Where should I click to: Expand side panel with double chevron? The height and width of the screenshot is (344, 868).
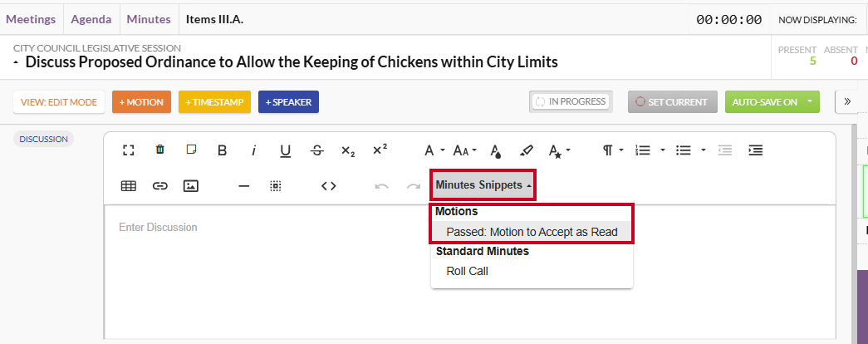click(x=847, y=102)
